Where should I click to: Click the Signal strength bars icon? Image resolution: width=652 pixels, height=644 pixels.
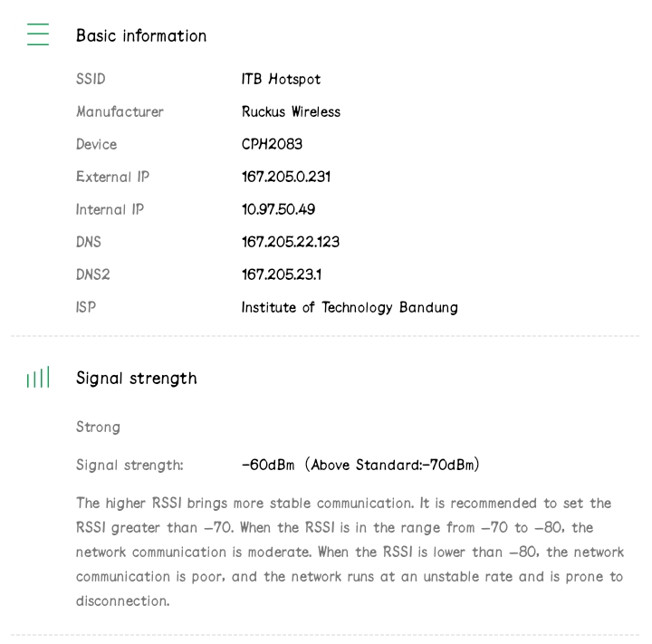point(38,379)
